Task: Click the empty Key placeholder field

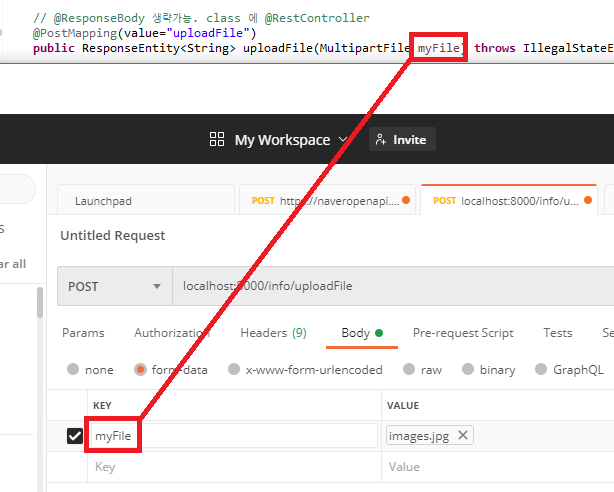Action: pyautogui.click(x=234, y=467)
